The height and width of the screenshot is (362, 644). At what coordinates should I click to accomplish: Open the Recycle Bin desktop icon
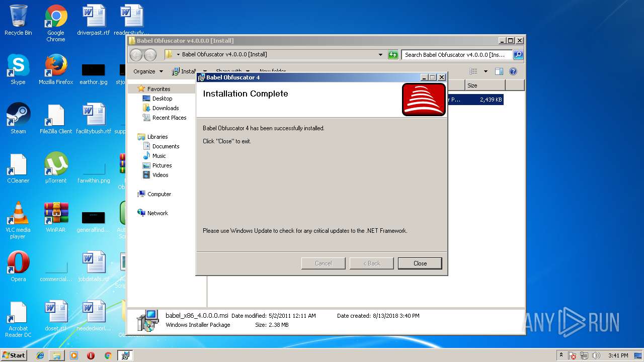coord(18,21)
